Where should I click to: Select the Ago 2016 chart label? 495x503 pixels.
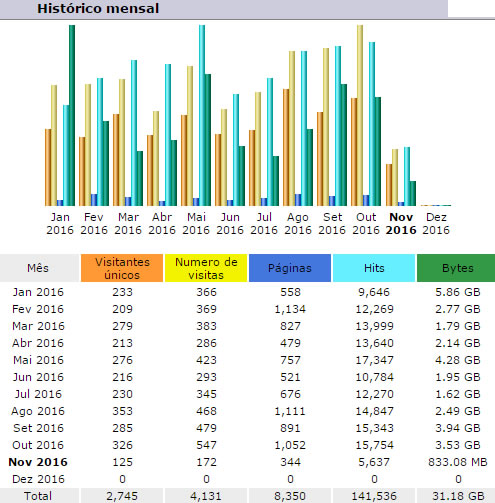(298, 224)
